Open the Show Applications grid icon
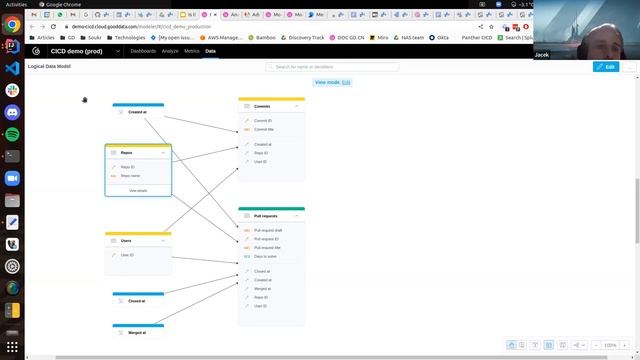This screenshot has height=360, width=640. [x=12, y=347]
